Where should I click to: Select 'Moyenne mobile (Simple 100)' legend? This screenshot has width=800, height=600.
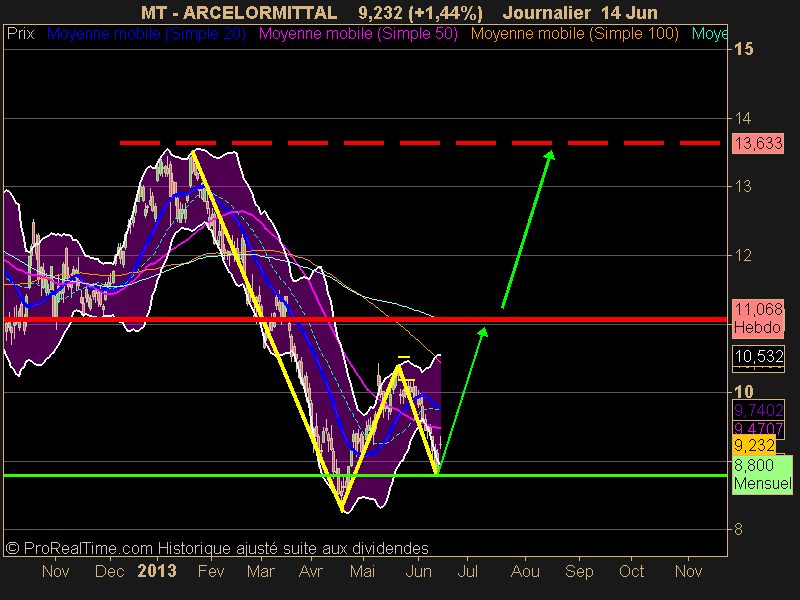coord(574,34)
